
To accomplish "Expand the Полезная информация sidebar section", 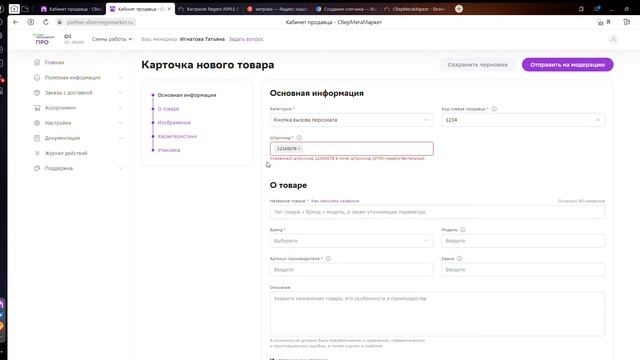I will coord(120,78).
